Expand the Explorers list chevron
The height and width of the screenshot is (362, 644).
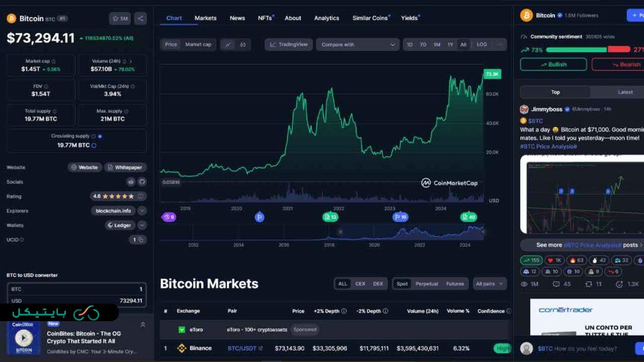click(x=142, y=211)
